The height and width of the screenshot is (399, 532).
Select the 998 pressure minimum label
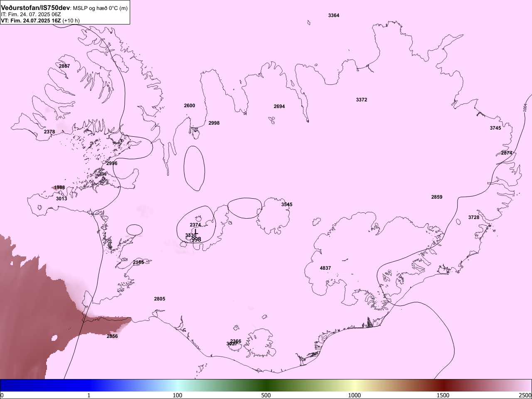tap(196, 239)
